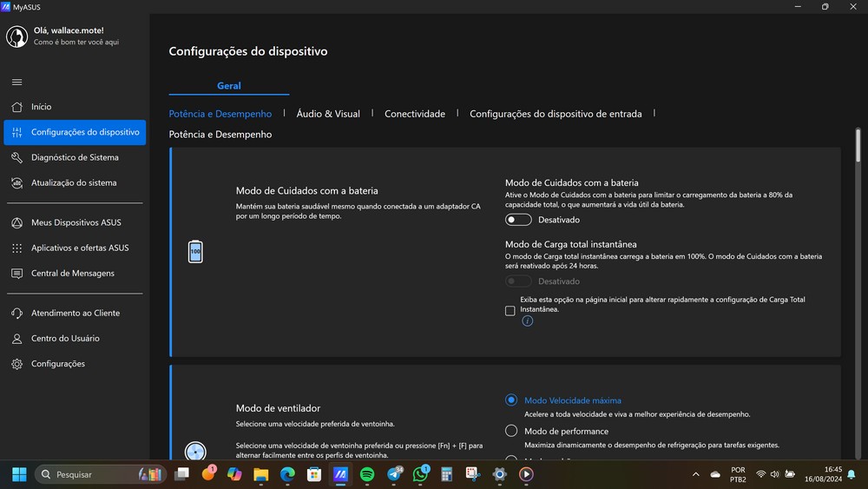The width and height of the screenshot is (868, 489).
Task: Select Modo de performance radio button
Action: point(511,431)
